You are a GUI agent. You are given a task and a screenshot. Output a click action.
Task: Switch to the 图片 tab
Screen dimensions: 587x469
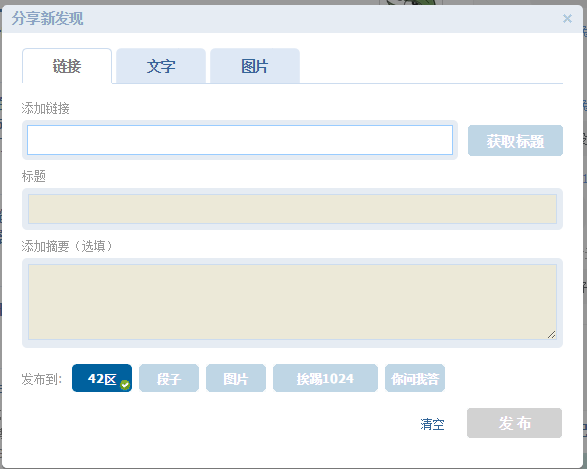255,66
